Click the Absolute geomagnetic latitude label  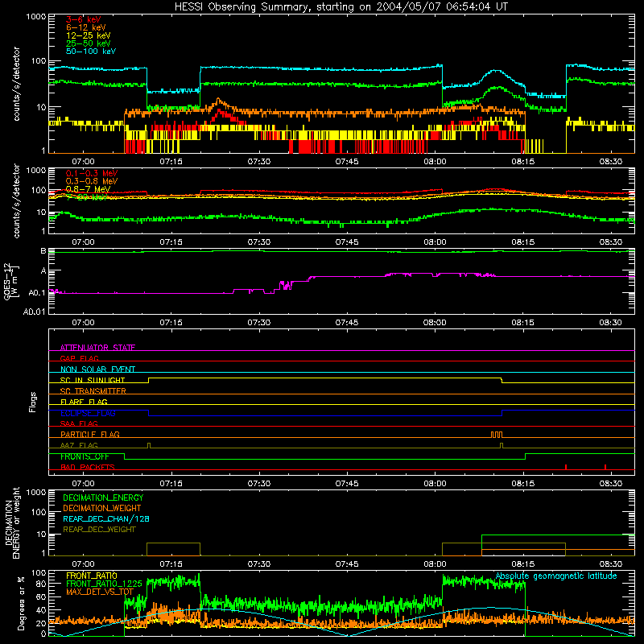(556, 576)
